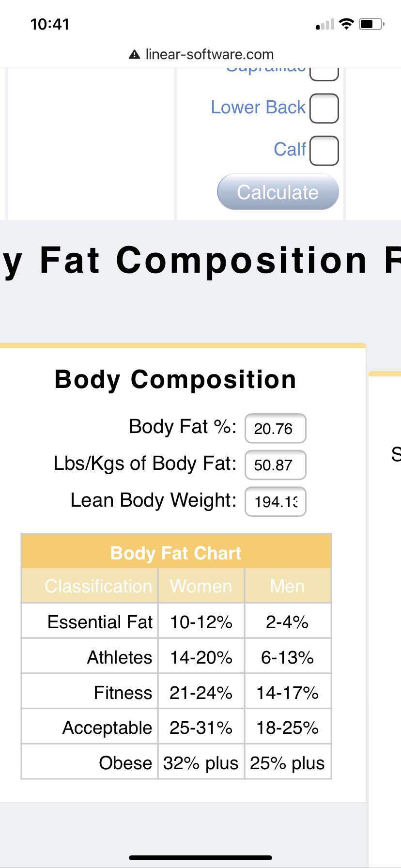
Task: Open the Calf link
Action: pyautogui.click(x=290, y=149)
